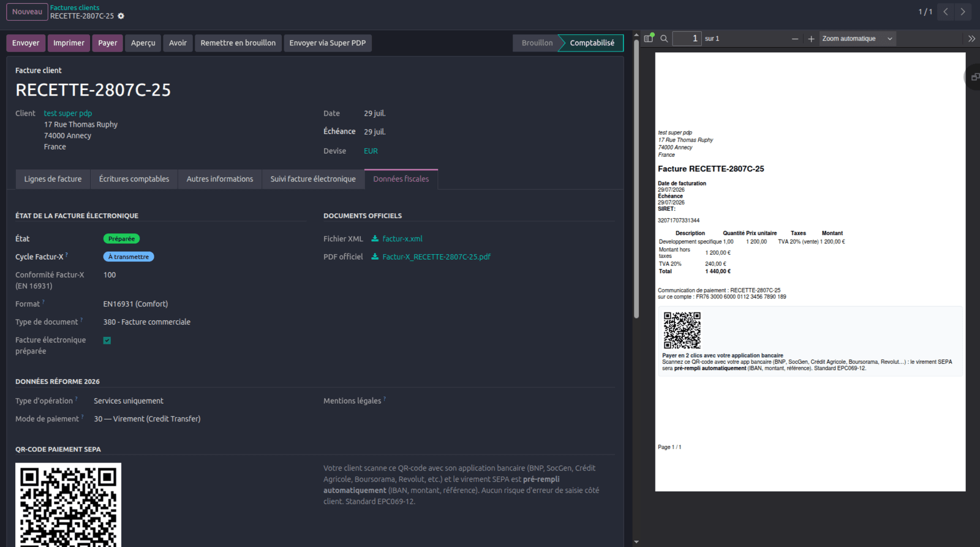
Task: Open the Autres informations tab
Action: point(220,179)
